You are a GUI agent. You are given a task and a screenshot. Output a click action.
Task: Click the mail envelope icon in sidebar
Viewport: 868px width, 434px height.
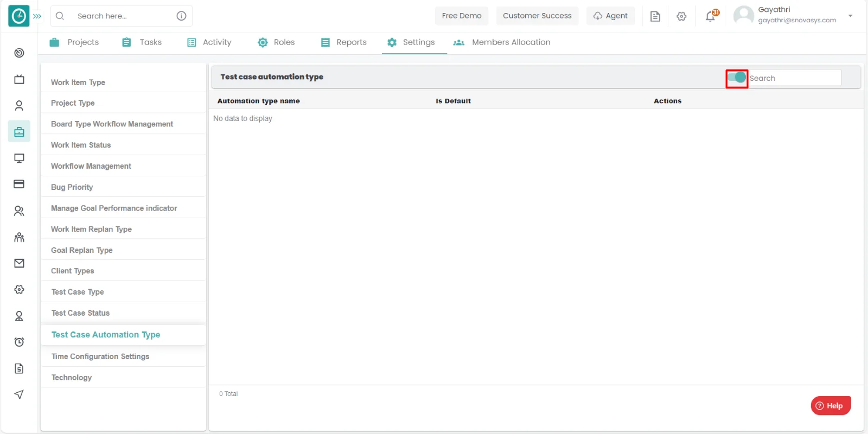(19, 263)
